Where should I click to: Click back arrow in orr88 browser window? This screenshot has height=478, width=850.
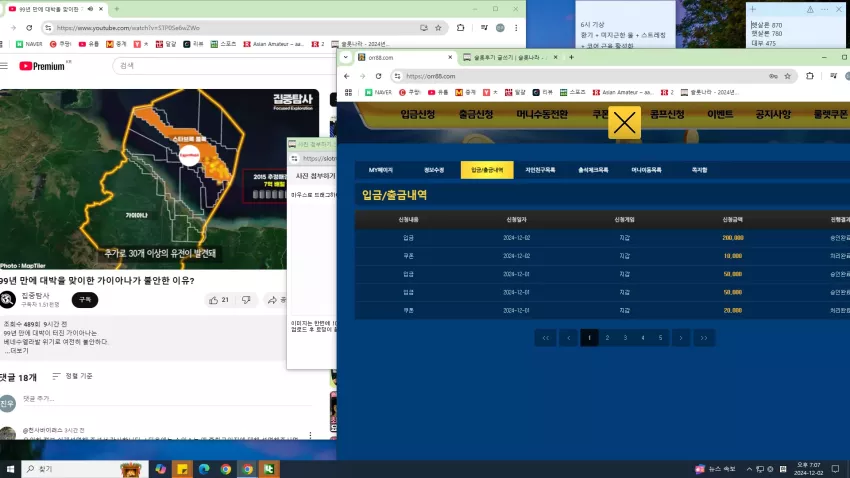point(347,76)
